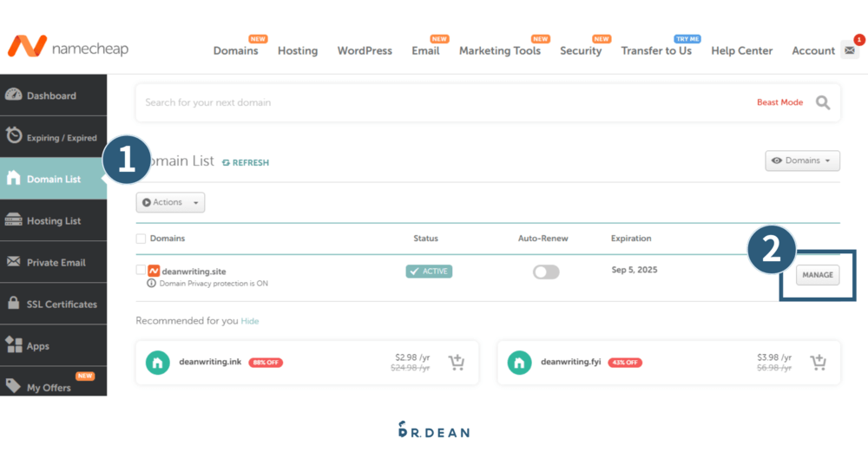
Task: Open the Domains menu in top navigation
Action: (x=236, y=50)
